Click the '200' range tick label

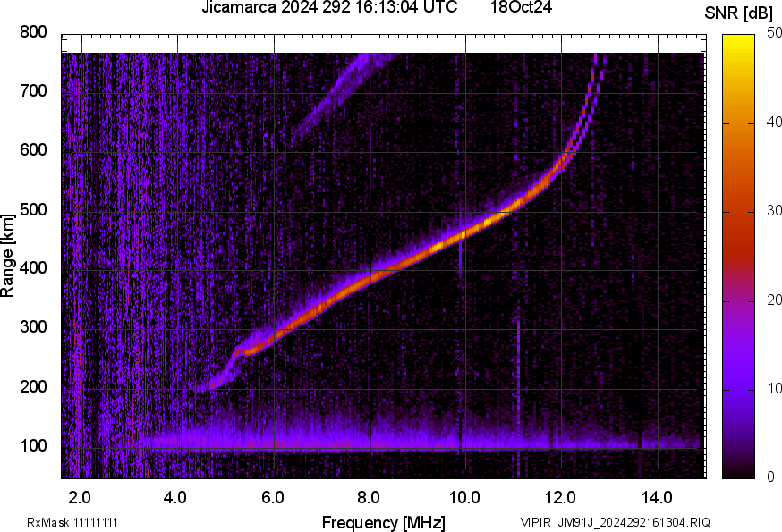pos(33,386)
